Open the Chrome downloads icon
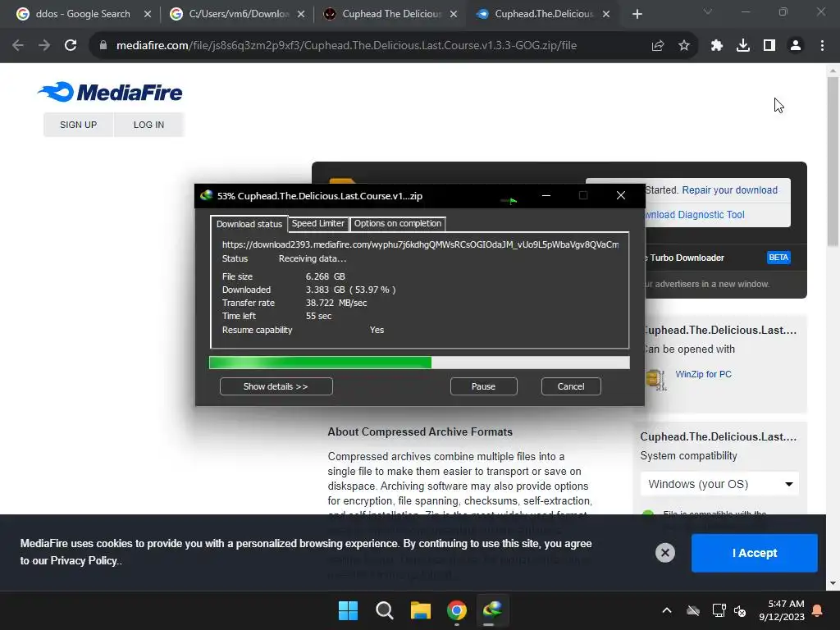 [743, 46]
